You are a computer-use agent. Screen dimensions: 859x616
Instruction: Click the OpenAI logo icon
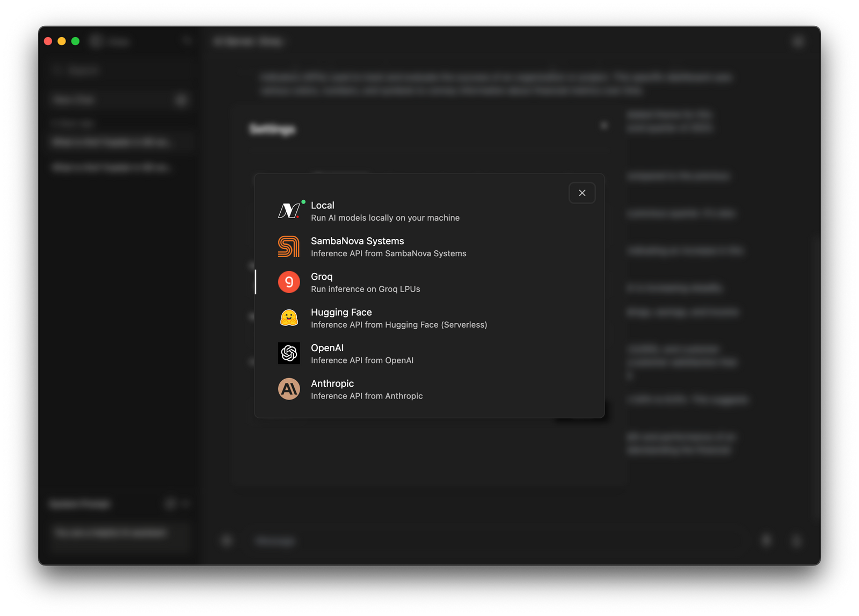289,353
